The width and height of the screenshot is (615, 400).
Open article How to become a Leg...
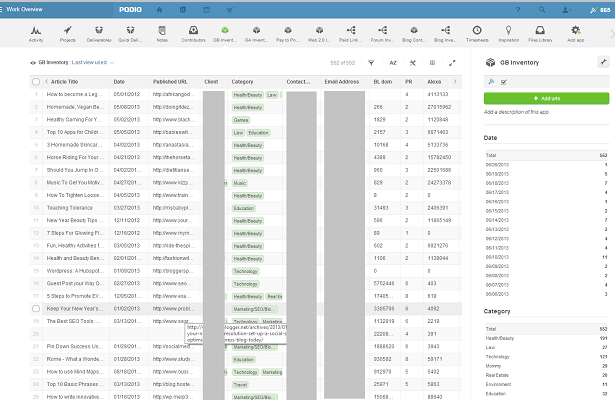pos(72,93)
